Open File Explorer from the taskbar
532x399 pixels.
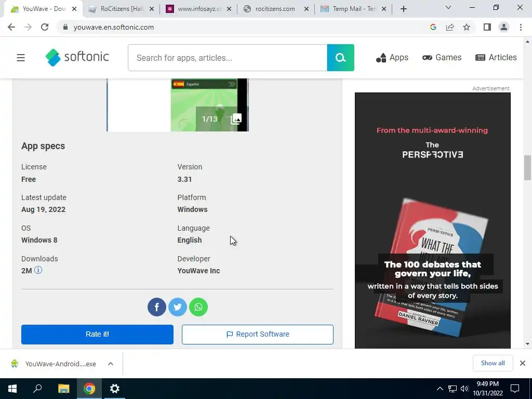click(63, 389)
